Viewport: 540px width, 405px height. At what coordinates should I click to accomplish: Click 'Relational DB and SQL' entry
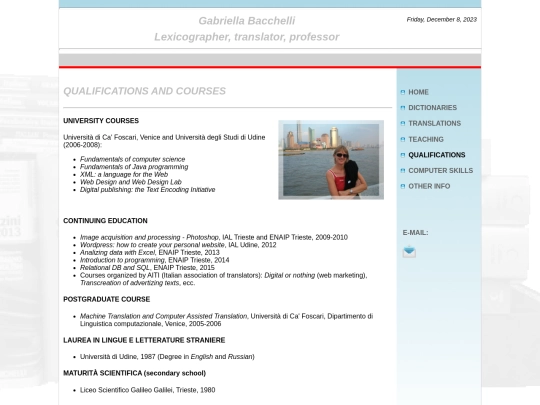(147, 268)
